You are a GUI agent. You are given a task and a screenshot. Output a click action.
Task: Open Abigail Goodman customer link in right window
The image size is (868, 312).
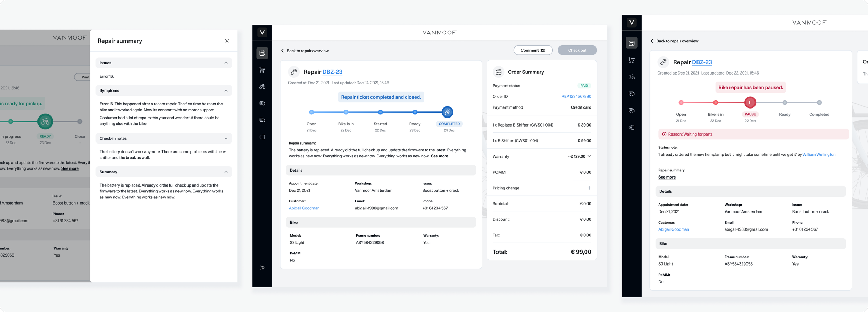(674, 229)
